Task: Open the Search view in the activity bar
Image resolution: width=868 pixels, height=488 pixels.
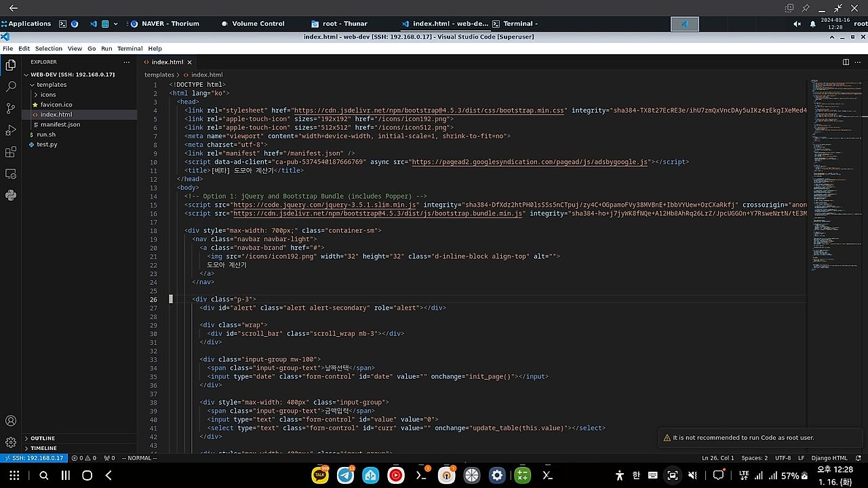Action: point(11,87)
